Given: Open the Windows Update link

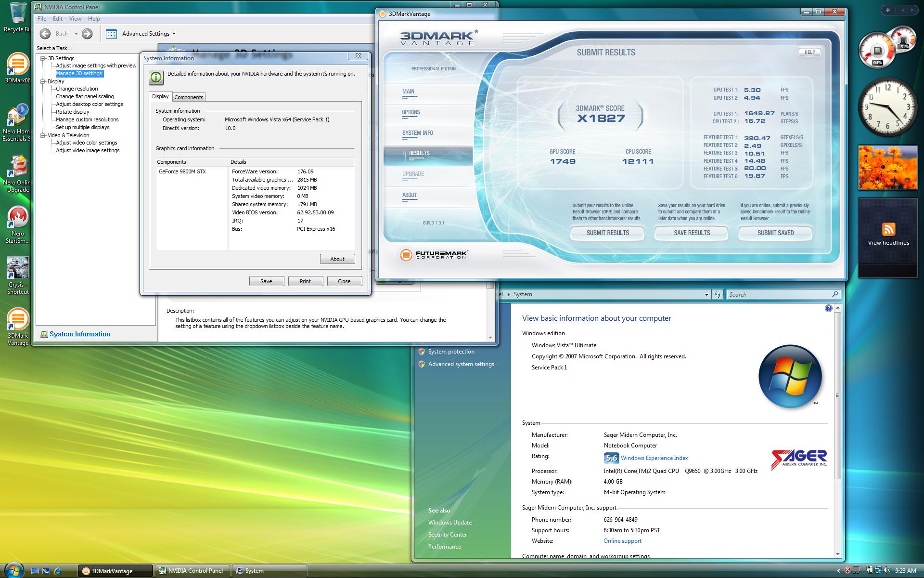Looking at the screenshot, I should point(450,523).
